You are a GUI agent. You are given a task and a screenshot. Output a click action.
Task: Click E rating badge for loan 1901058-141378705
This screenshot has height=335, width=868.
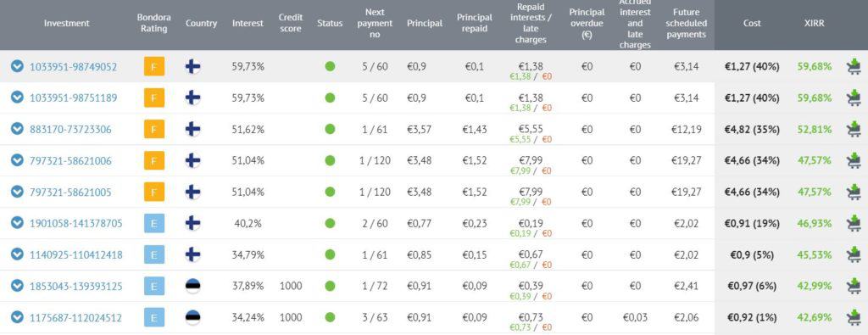pyautogui.click(x=154, y=223)
